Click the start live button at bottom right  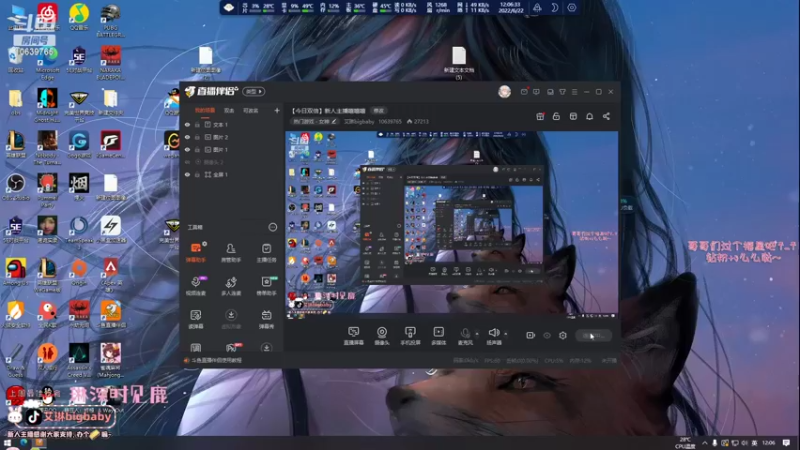[593, 335]
